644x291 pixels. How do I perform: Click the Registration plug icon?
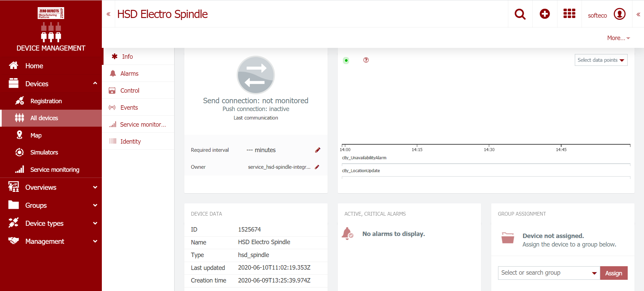pos(20,101)
